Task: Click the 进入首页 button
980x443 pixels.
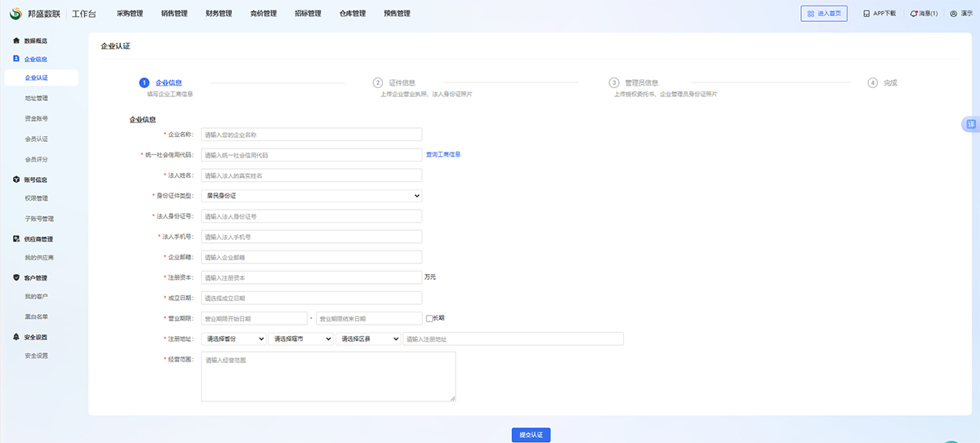Action: [824, 14]
